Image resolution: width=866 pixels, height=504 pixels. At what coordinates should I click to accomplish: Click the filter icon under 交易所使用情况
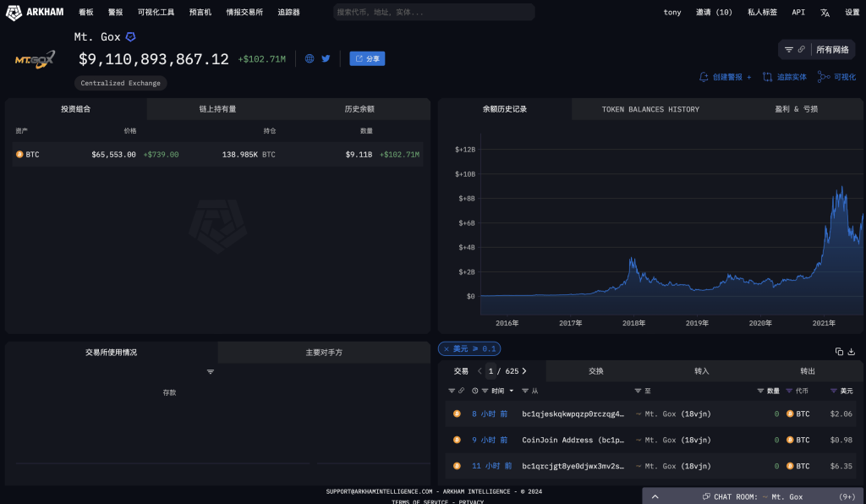(211, 372)
